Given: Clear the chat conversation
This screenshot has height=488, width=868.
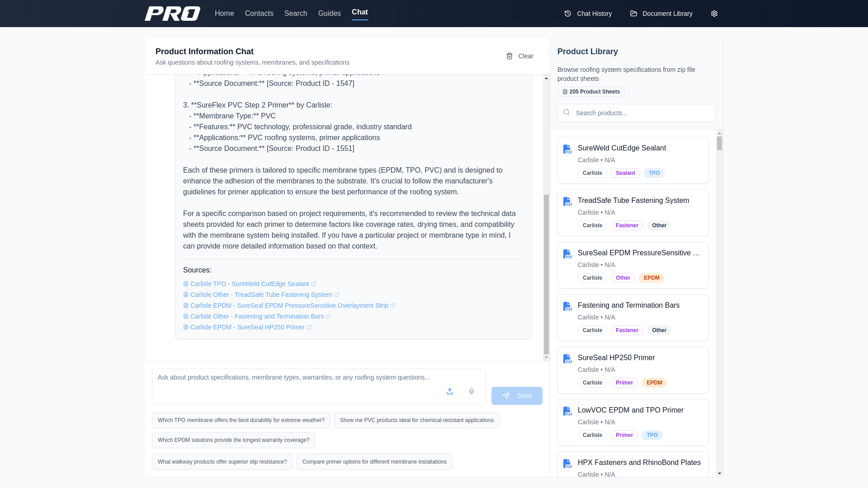Looking at the screenshot, I should [519, 56].
